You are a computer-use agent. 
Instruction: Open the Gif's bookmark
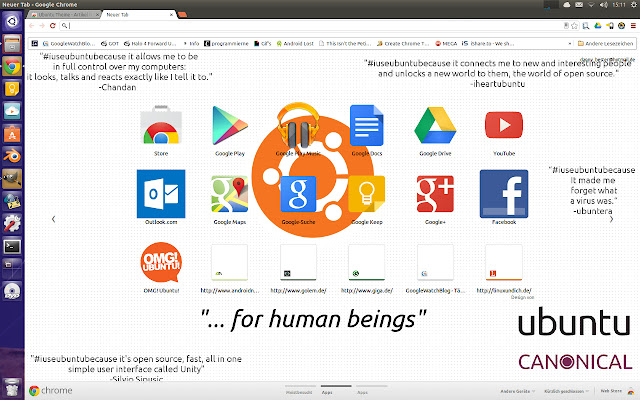point(262,43)
